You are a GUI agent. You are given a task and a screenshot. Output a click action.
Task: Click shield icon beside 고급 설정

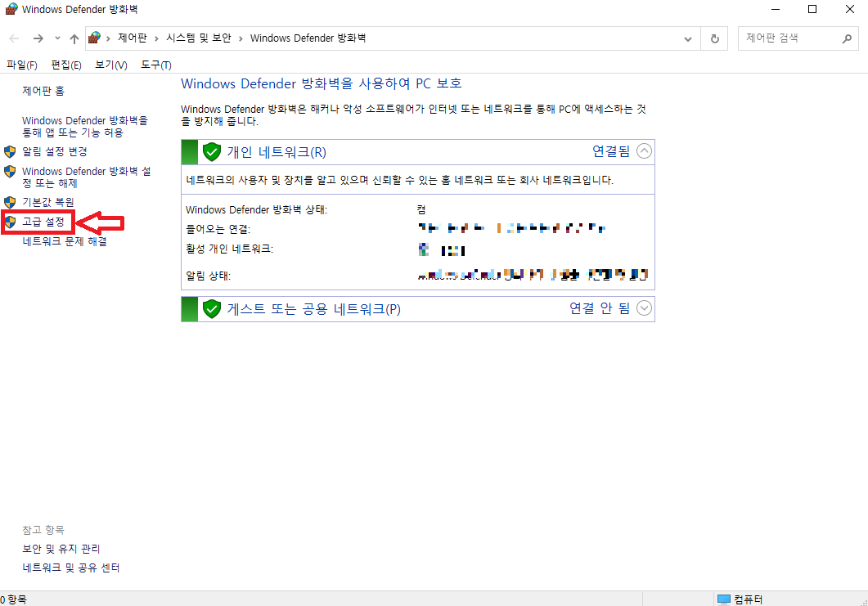pos(10,222)
